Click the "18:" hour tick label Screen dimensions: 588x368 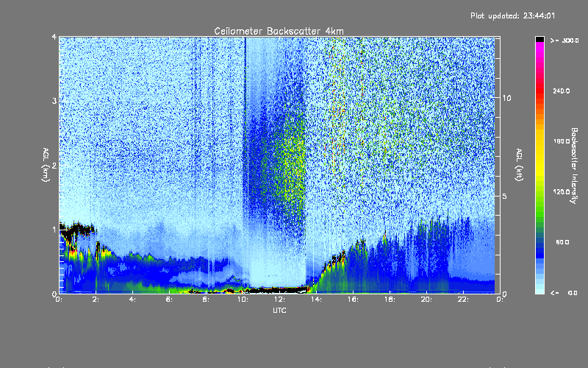(390, 300)
